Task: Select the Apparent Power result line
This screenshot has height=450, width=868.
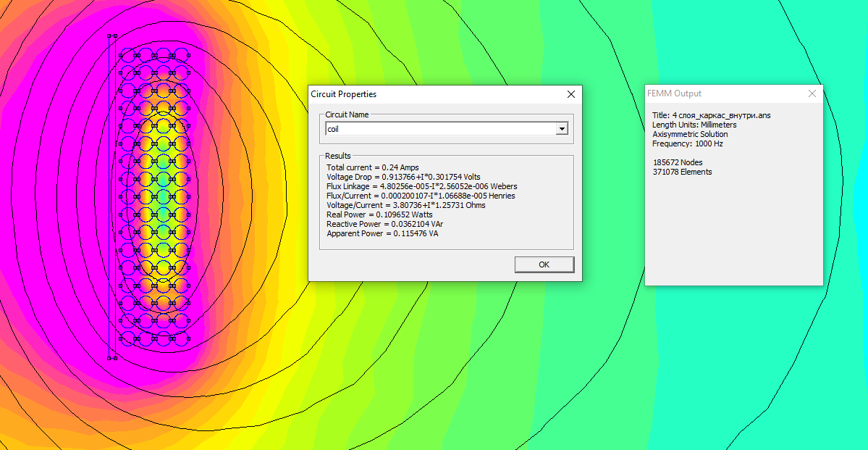Action: click(x=382, y=233)
